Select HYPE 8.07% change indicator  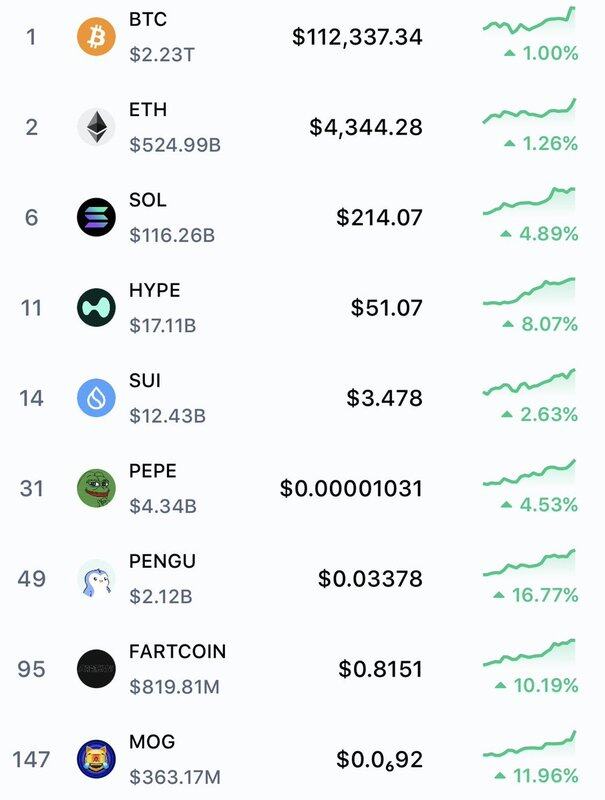point(540,324)
